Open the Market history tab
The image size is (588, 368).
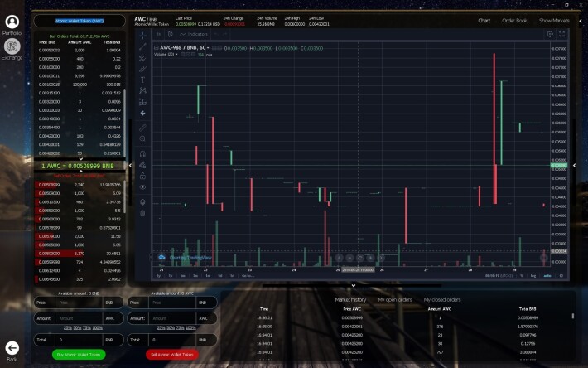[x=350, y=299]
